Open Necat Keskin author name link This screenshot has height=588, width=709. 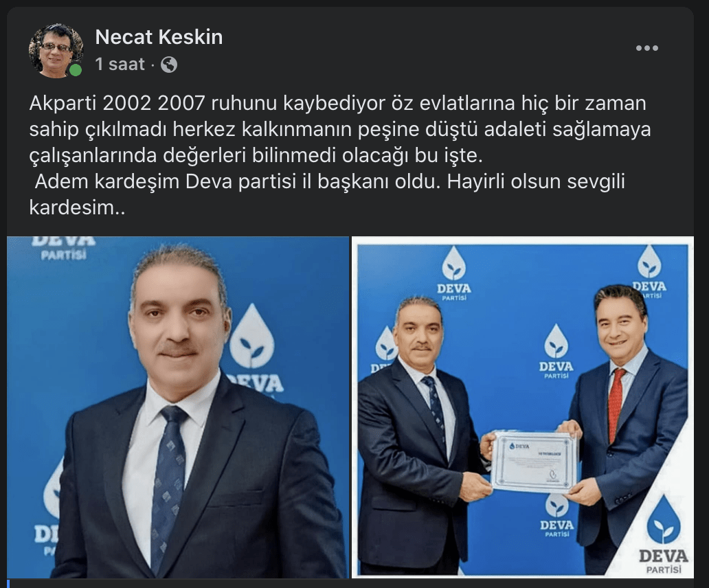159,37
